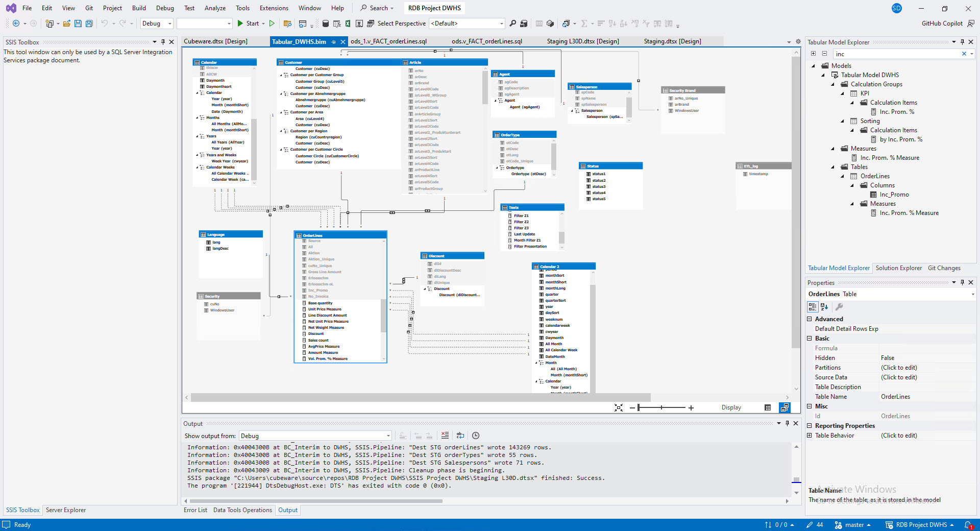This screenshot has width=980, height=531.
Task: Clear the Tabular Model Explorer search text
Action: pos(964,54)
